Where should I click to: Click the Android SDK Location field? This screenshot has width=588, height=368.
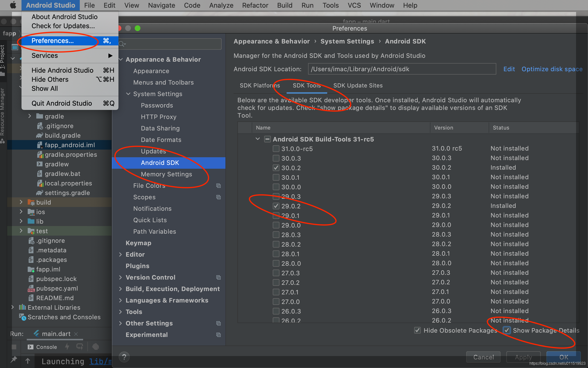coord(402,69)
